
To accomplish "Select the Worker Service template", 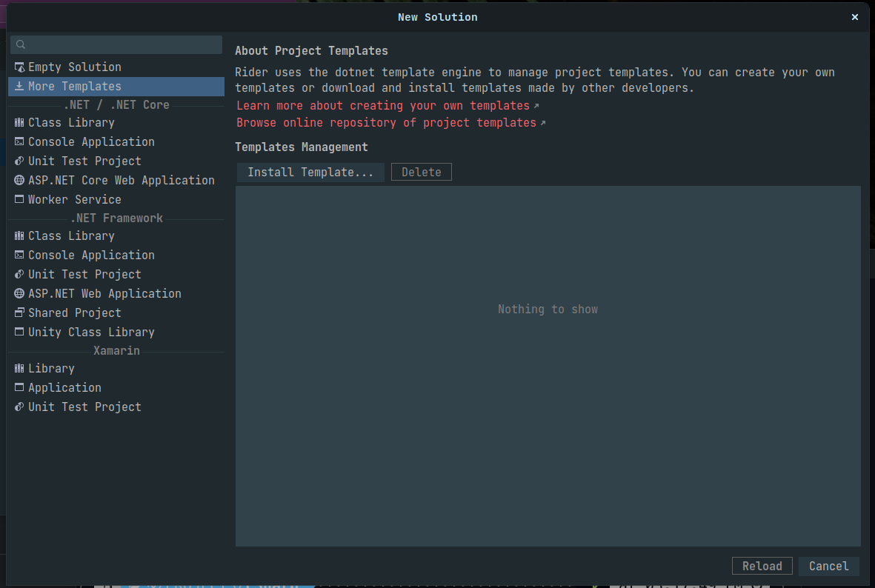I will [x=116, y=199].
